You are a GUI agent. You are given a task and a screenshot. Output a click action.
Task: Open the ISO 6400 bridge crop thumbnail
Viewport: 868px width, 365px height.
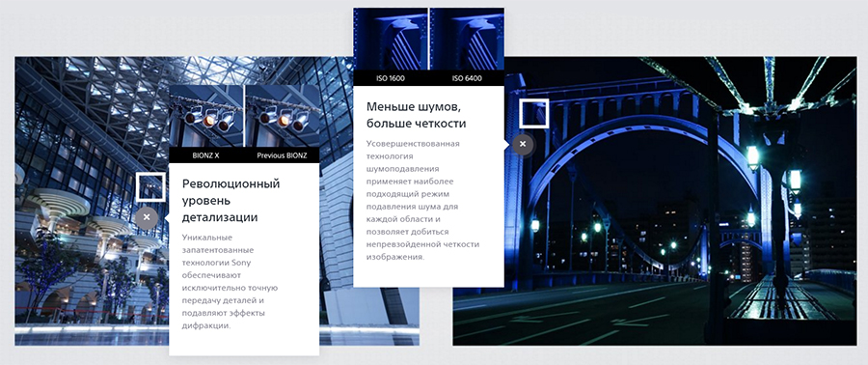(467, 39)
